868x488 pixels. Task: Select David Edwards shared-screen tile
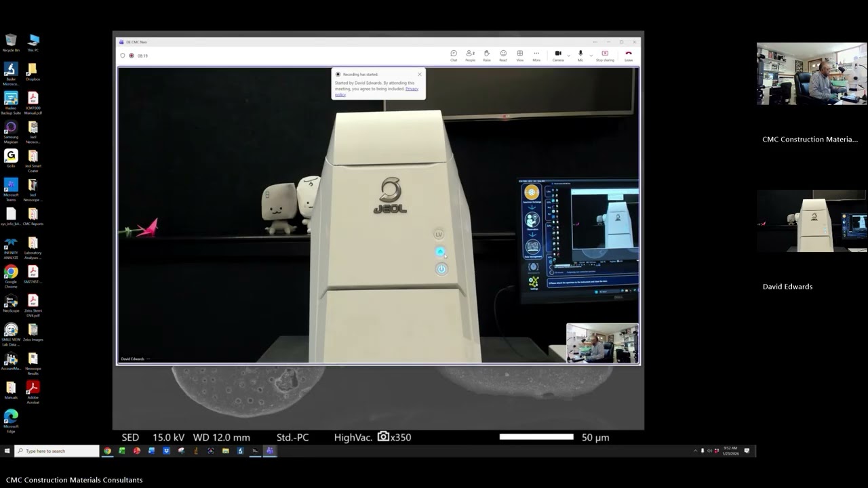pyautogui.click(x=812, y=221)
